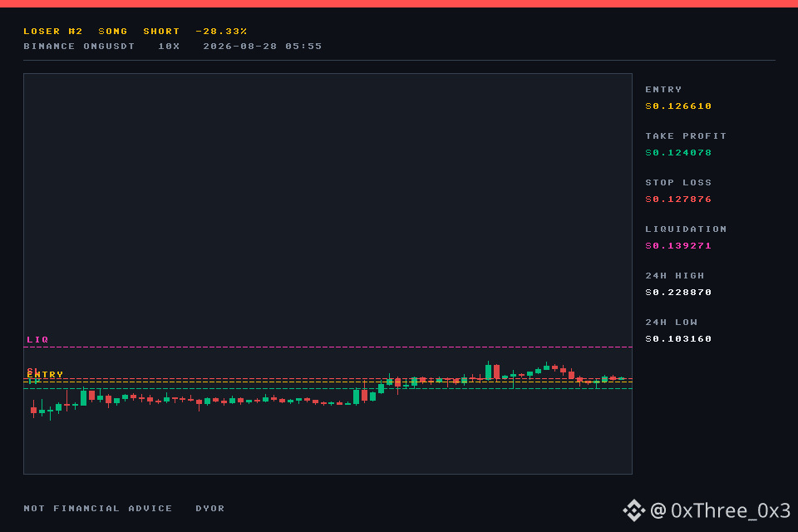This screenshot has width=798, height=532.
Task: Click the take profit value $0.124078
Action: coord(678,153)
